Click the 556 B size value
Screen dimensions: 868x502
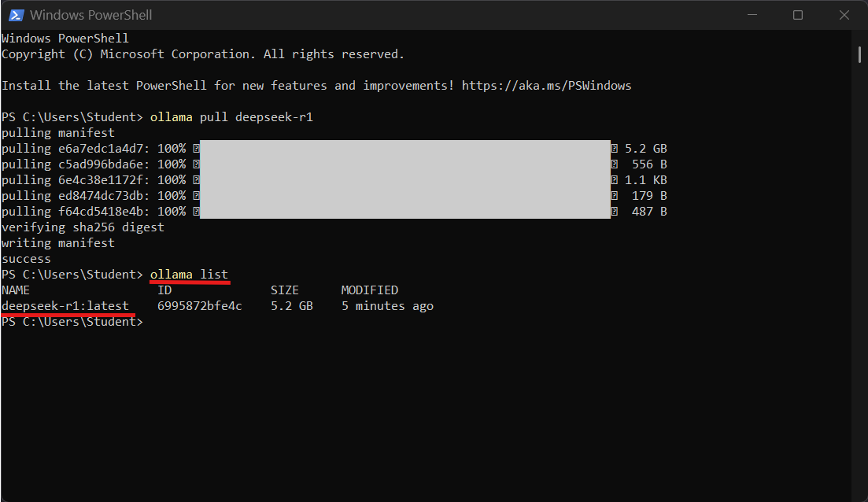[649, 164]
